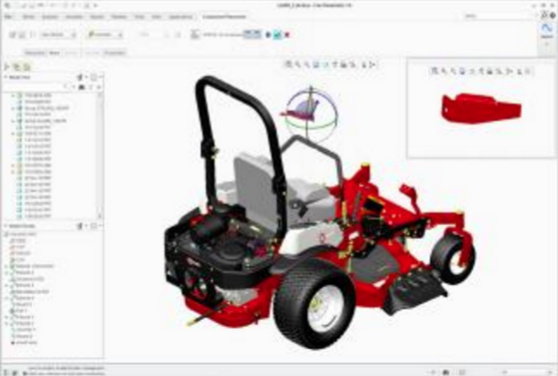Viewport: 558px width, 376px height.
Task: Click the Model Tree settings hammer icon
Action: coord(80,77)
